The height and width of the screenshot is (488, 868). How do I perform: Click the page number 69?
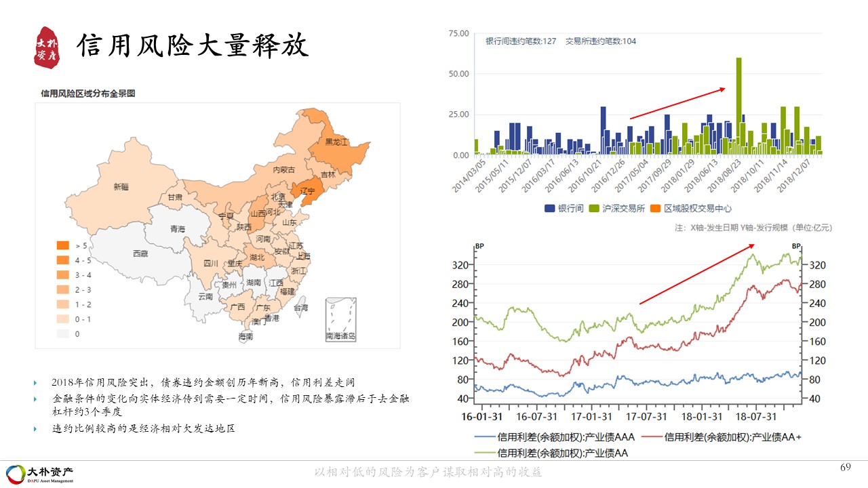[846, 468]
